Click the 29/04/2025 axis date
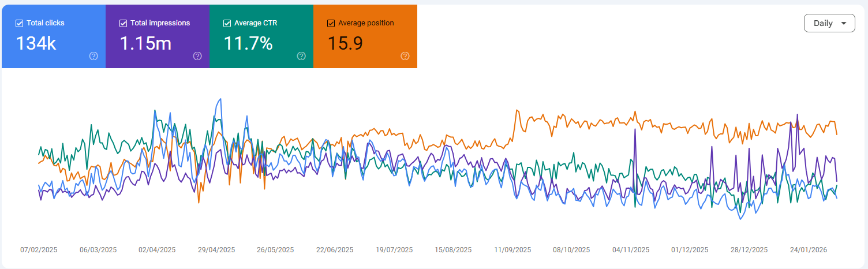Screen dimensions: 868x269 pyautogui.click(x=216, y=250)
